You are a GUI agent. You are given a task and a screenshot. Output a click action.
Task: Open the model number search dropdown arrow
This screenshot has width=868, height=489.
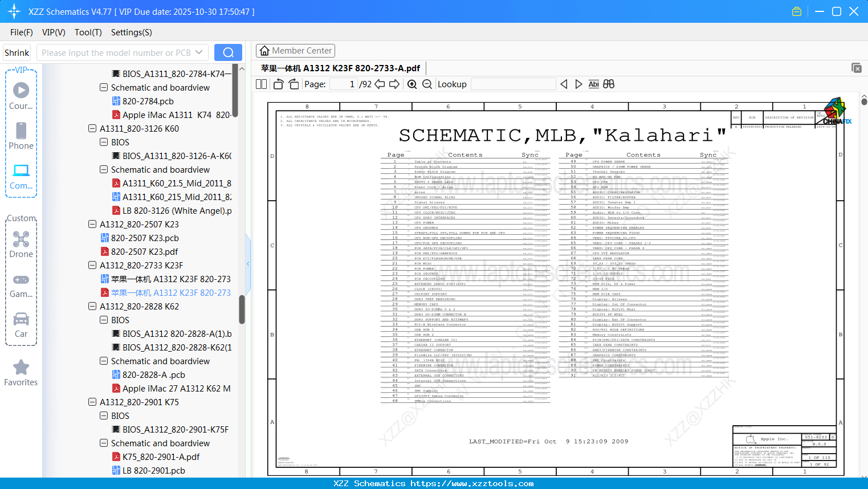click(x=199, y=52)
